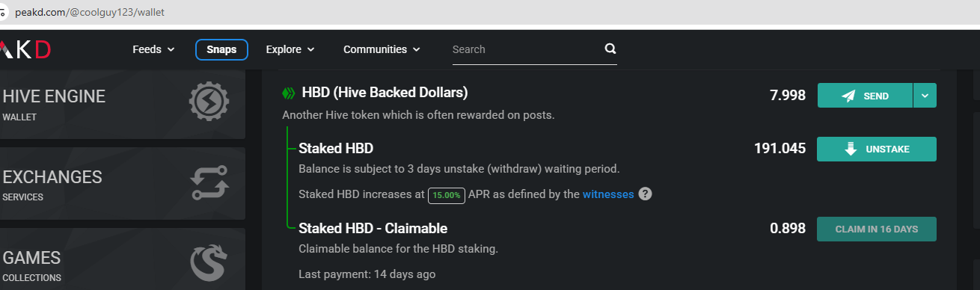This screenshot has height=290, width=980.
Task: Send HBD with the SEND button
Action: click(x=865, y=96)
